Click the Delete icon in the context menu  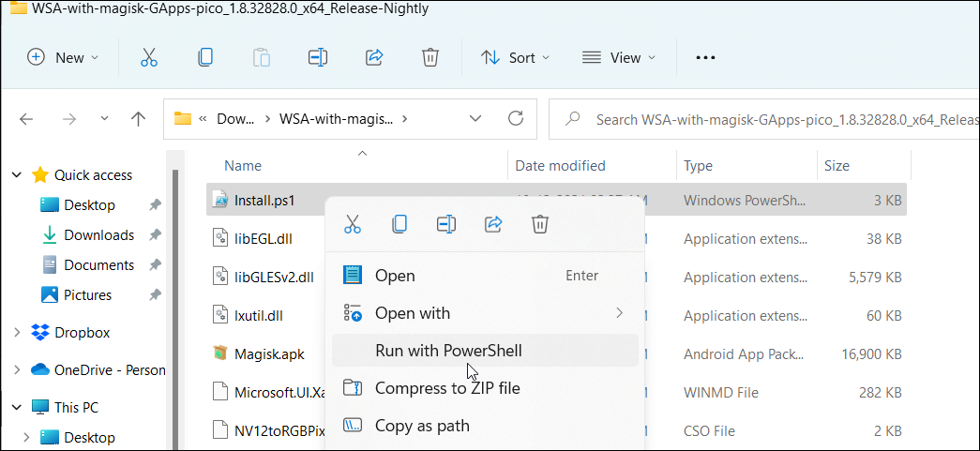click(540, 224)
